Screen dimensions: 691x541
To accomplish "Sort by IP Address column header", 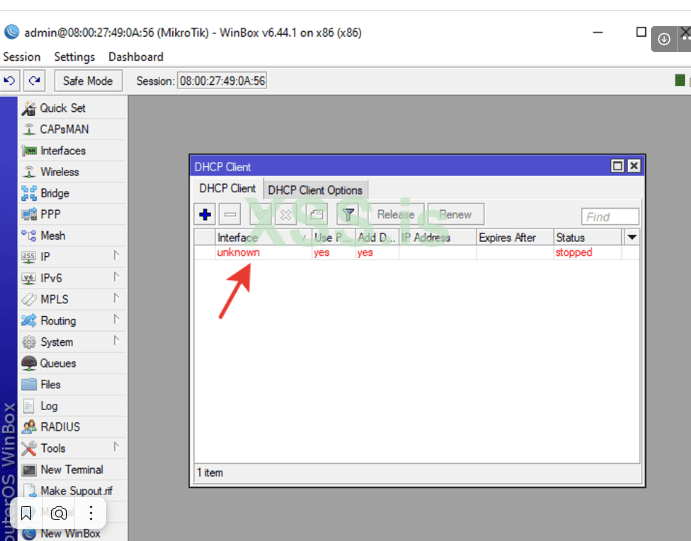I will click(x=438, y=237).
